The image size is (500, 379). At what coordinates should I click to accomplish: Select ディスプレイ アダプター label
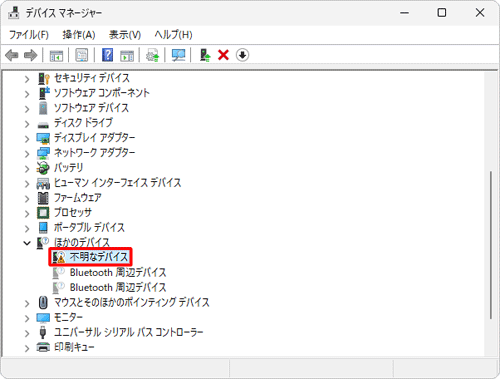(x=95, y=138)
